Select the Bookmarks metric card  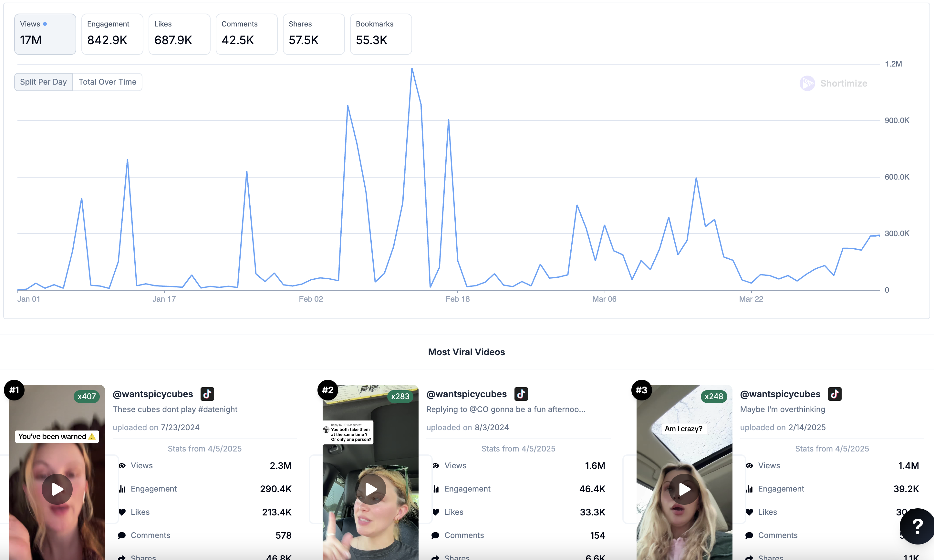pos(381,34)
